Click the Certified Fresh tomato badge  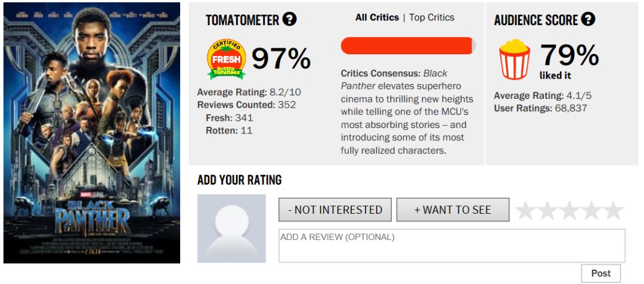[227, 59]
